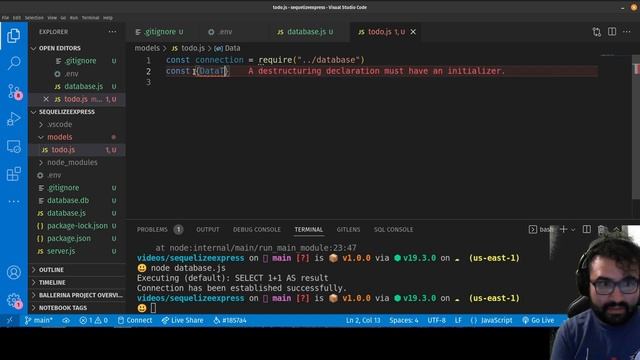The height and width of the screenshot is (360, 640).
Task: Open Explorer panel more actions ellipsis
Action: point(112,31)
